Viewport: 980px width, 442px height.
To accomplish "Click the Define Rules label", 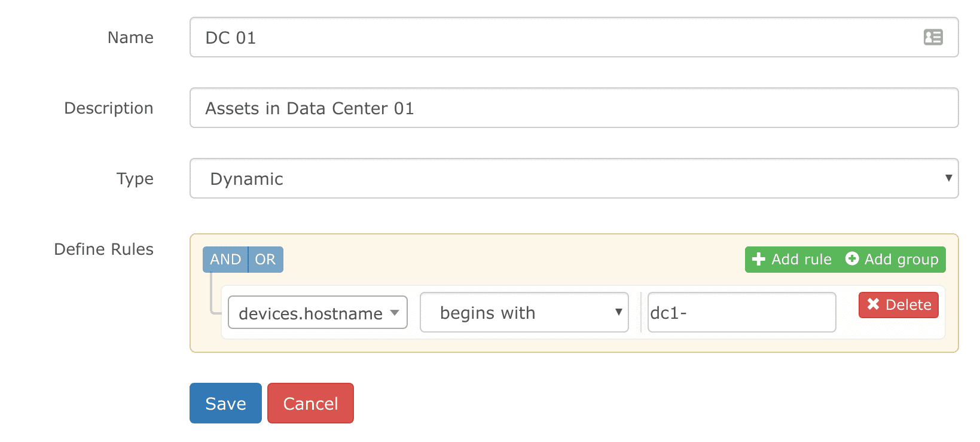I will [103, 249].
